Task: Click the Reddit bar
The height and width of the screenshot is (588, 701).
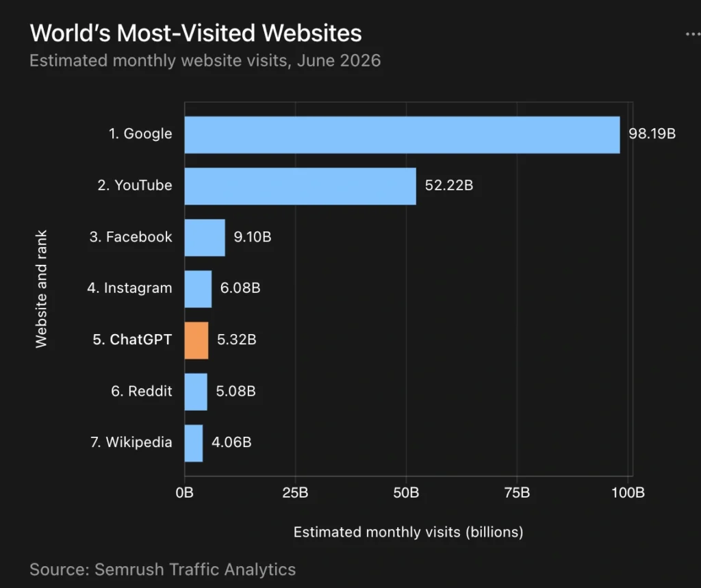Action: [196, 392]
